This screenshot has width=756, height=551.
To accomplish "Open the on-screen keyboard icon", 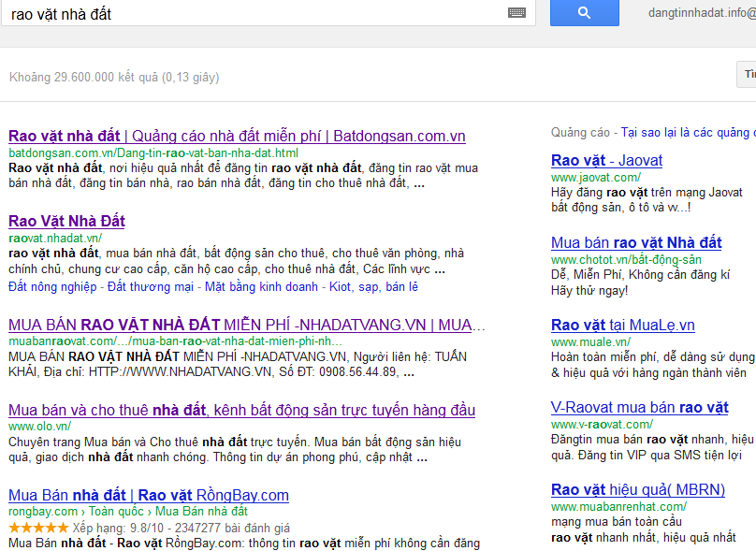I will [543, 13].
